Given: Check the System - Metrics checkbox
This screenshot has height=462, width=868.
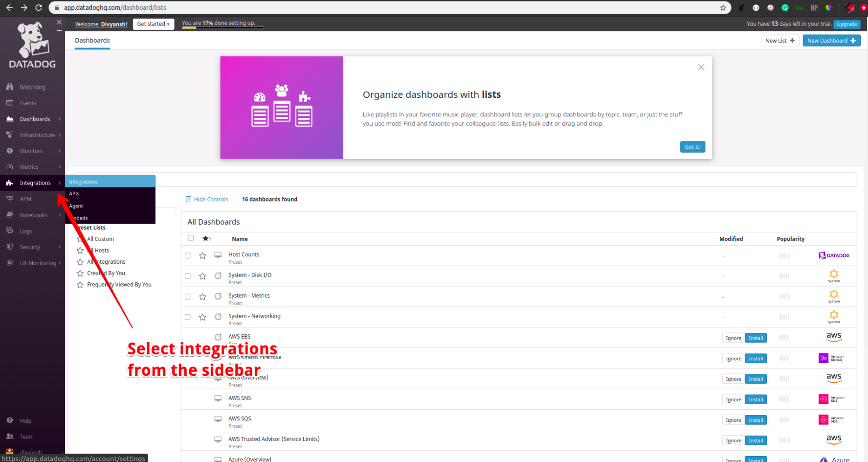Looking at the screenshot, I should click(187, 297).
